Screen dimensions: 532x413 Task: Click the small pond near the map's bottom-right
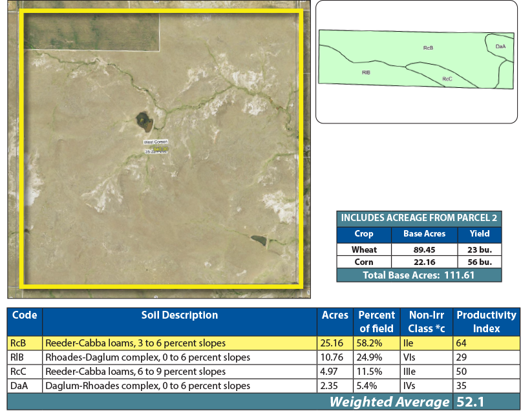click(257, 240)
